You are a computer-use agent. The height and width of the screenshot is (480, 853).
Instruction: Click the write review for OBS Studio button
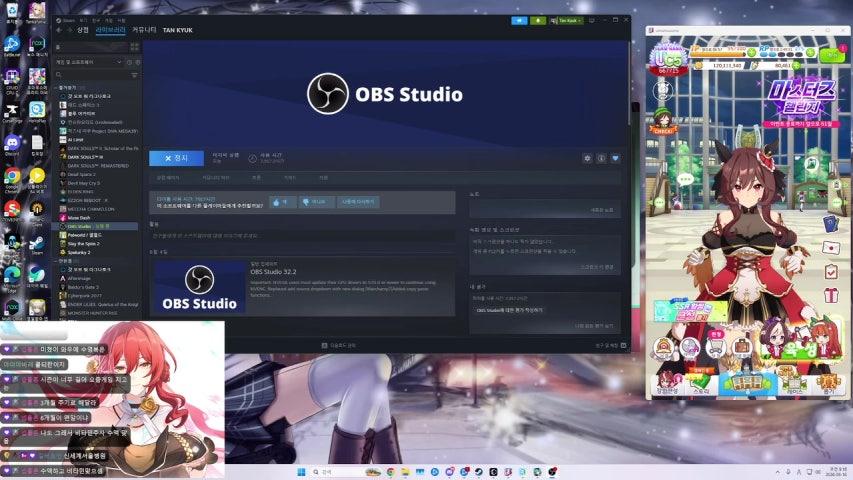(509, 310)
